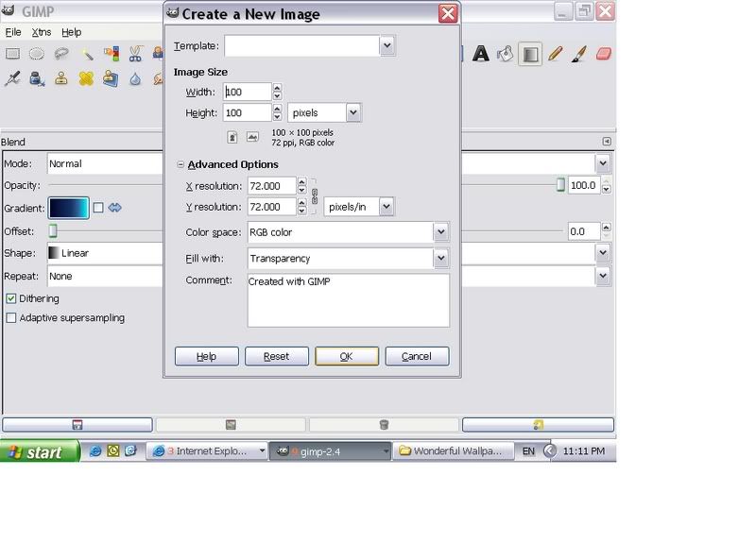Select the Fuzzy Select magic wand tool

click(x=86, y=54)
